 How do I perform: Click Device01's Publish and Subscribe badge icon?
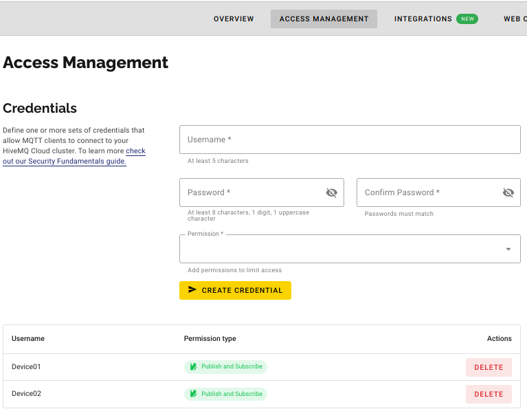194,367
